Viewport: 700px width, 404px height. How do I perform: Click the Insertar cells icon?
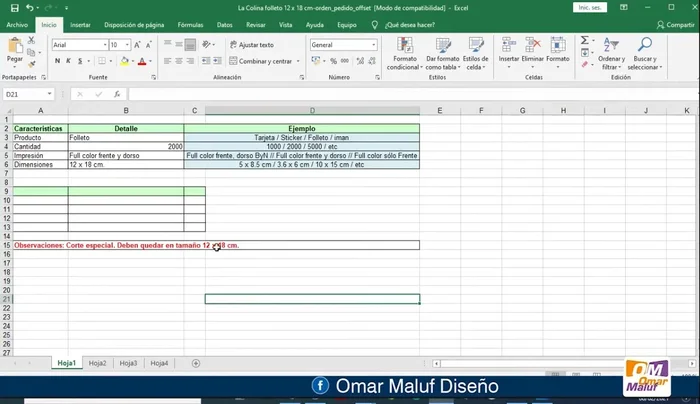click(509, 45)
